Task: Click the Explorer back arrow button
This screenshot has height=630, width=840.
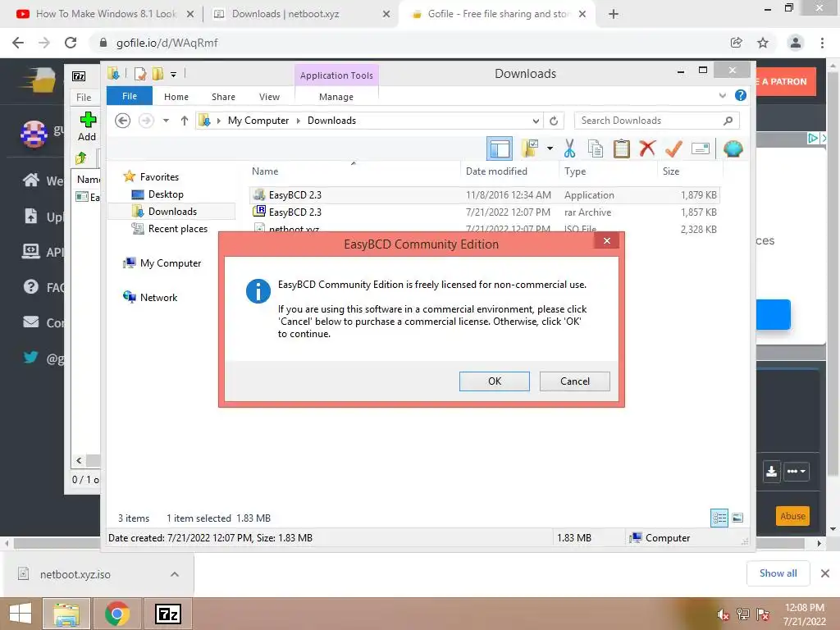Action: coord(123,121)
